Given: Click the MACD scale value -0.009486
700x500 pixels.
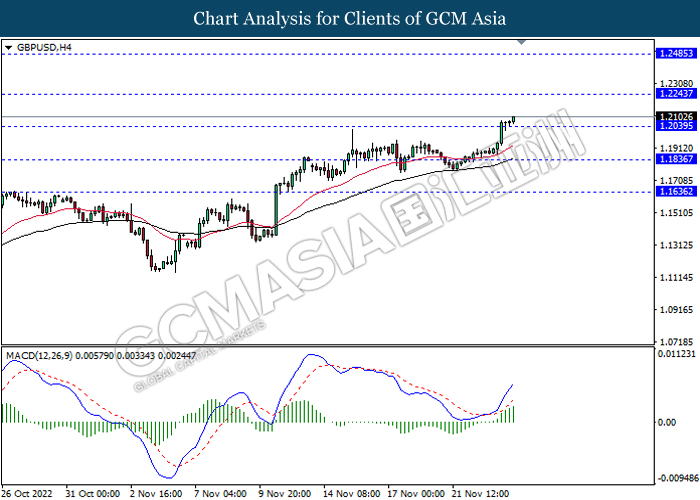Looking at the screenshot, I should 677,478.
